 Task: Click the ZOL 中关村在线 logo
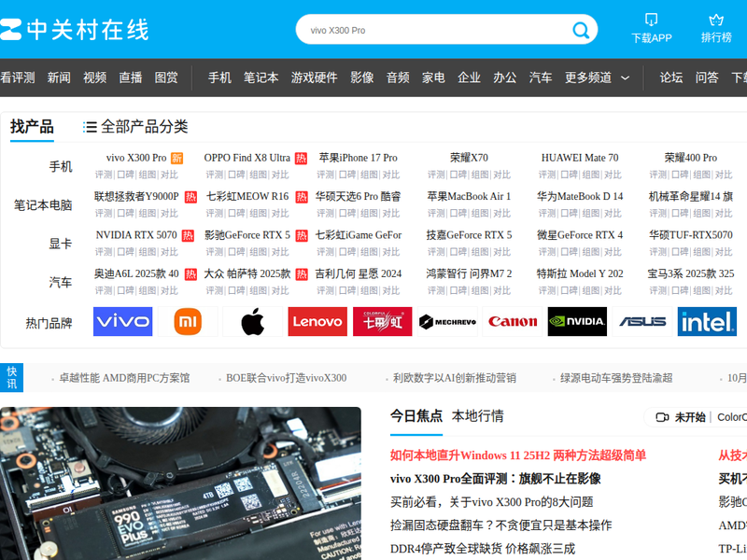point(75,30)
